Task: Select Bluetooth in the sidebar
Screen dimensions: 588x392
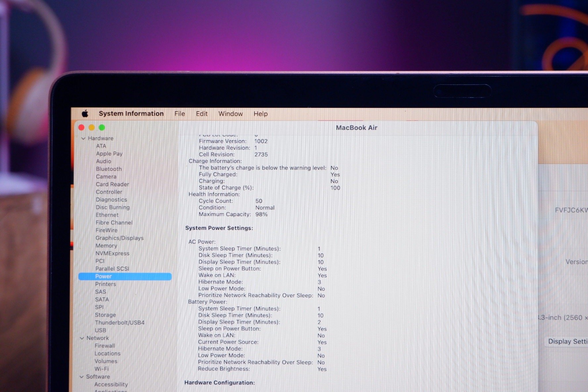Action: [x=109, y=169]
